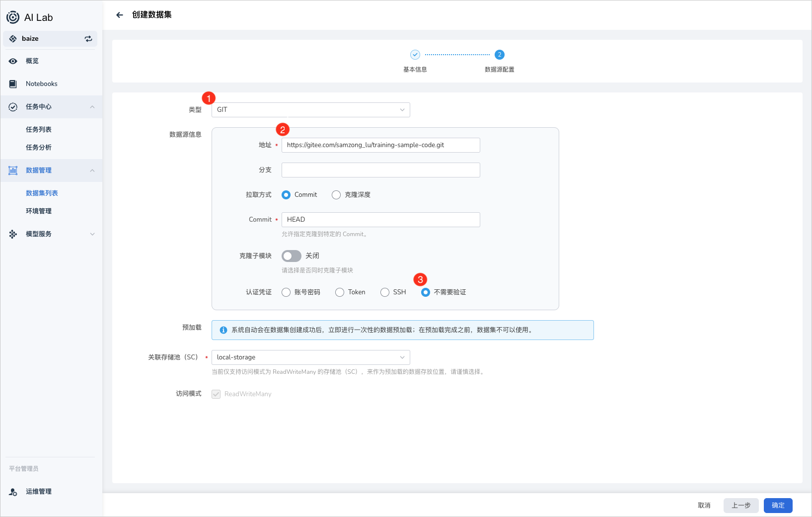
Task: Go to 任务分析
Action: click(39, 148)
